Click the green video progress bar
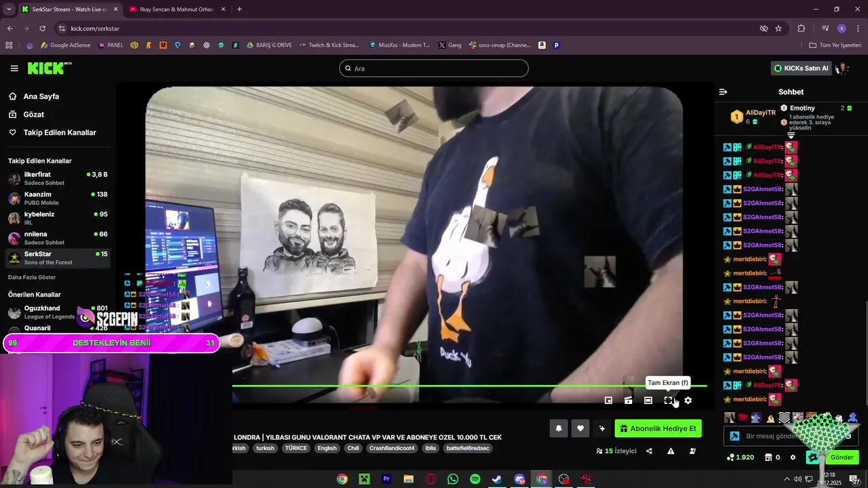This screenshot has width=868, height=488. (469, 386)
